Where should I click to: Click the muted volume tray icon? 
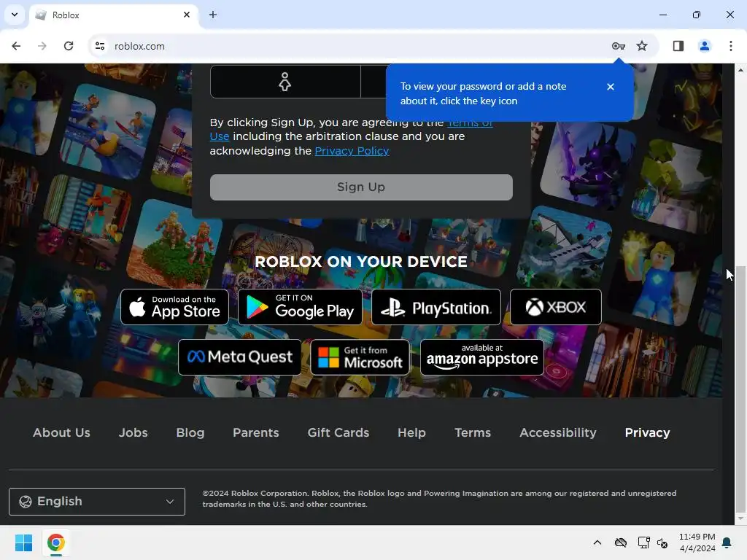662,542
